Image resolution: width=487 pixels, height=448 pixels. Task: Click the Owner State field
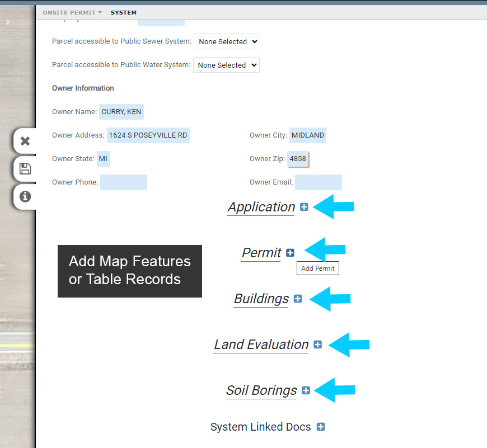coord(103,159)
